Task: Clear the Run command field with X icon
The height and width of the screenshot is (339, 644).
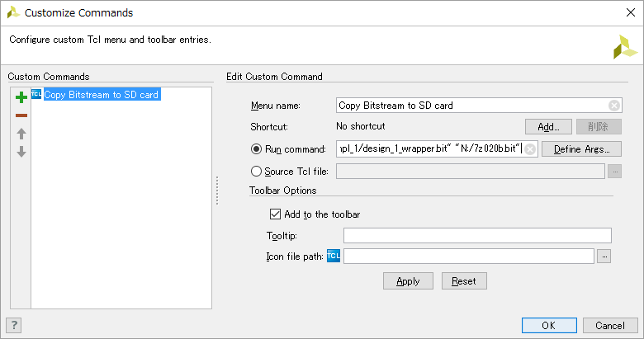Action: (530, 149)
